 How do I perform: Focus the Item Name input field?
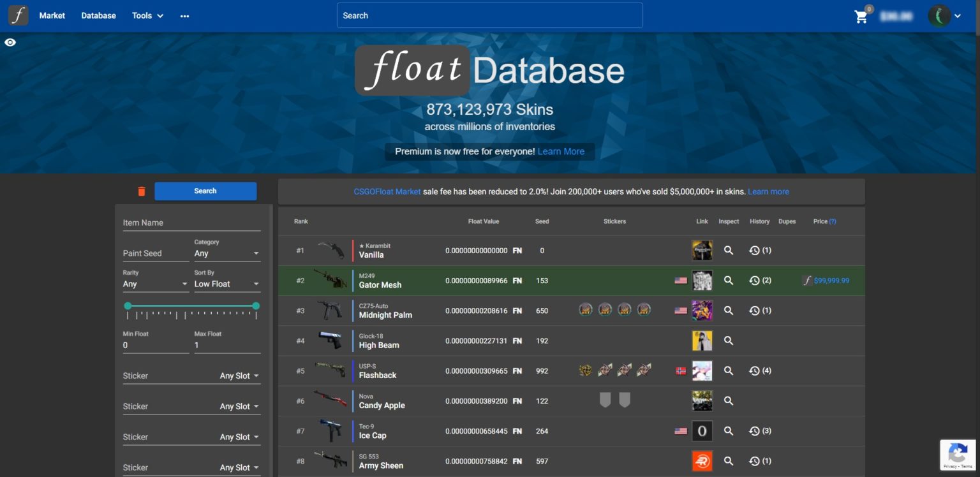click(191, 223)
